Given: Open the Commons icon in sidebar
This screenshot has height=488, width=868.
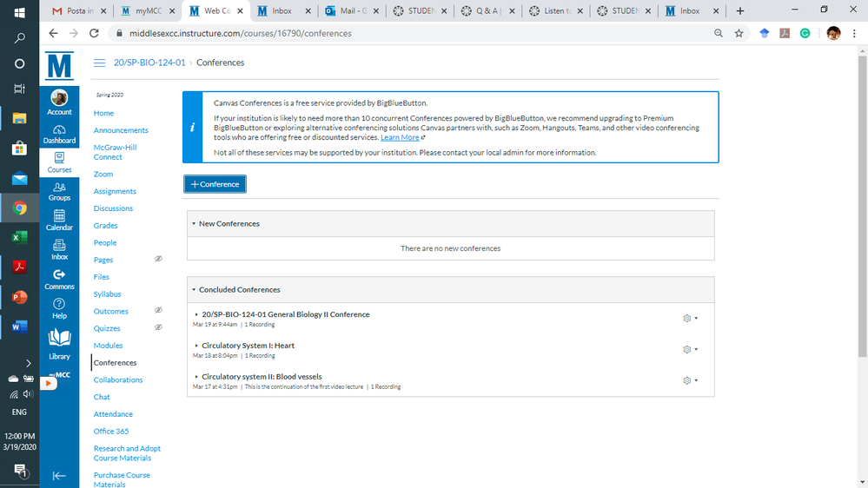Looking at the screenshot, I should 59,280.
